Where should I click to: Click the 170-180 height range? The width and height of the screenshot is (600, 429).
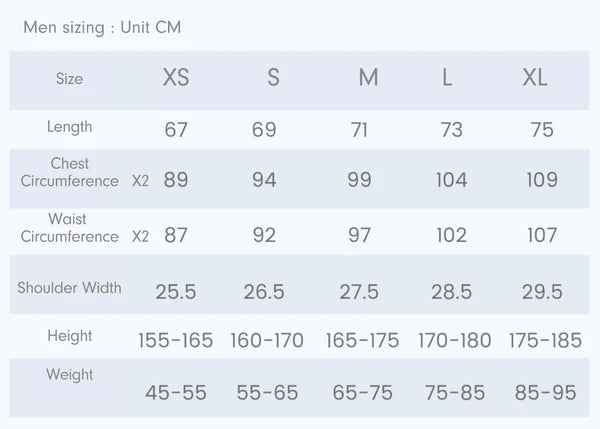point(454,341)
